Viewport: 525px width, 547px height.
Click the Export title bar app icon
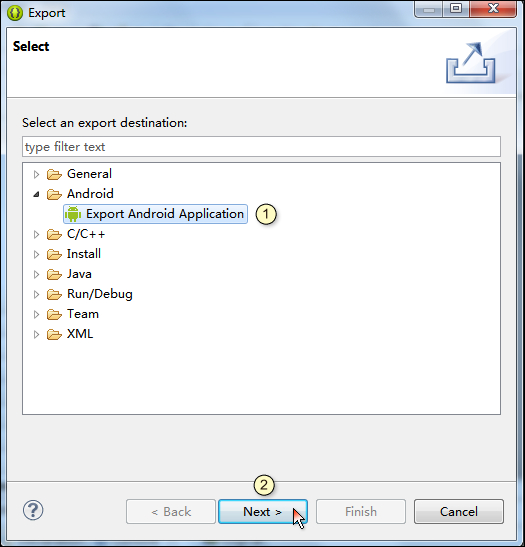pos(15,13)
